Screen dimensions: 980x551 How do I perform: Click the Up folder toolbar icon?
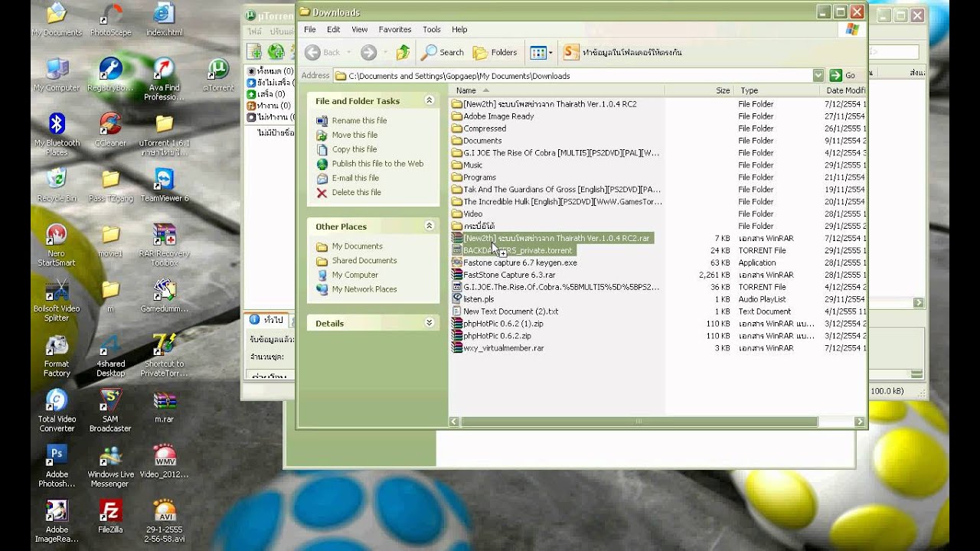(403, 52)
